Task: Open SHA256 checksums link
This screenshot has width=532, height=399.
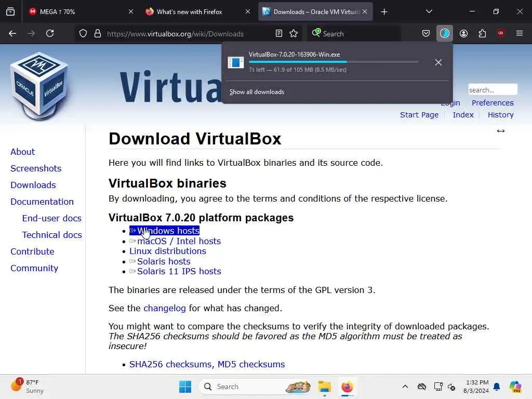Action: click(x=171, y=364)
